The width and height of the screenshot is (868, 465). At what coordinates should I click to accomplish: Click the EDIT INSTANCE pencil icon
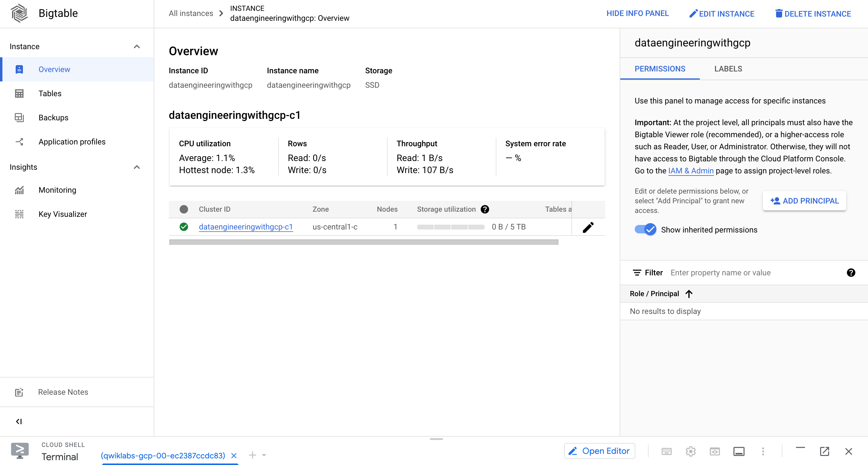(x=693, y=14)
